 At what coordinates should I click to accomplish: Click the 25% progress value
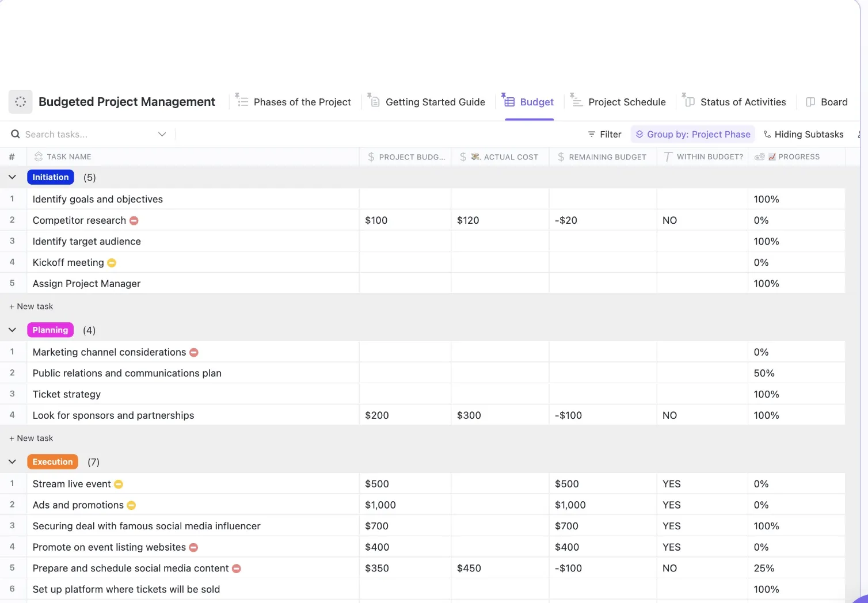pyautogui.click(x=764, y=568)
